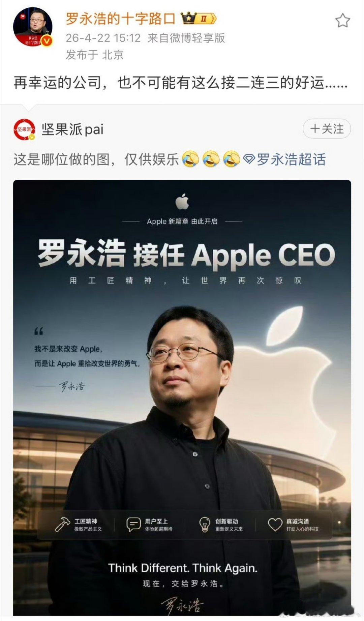
Task: Tap the orange verified badge on the top avatar
Action: [47, 41]
